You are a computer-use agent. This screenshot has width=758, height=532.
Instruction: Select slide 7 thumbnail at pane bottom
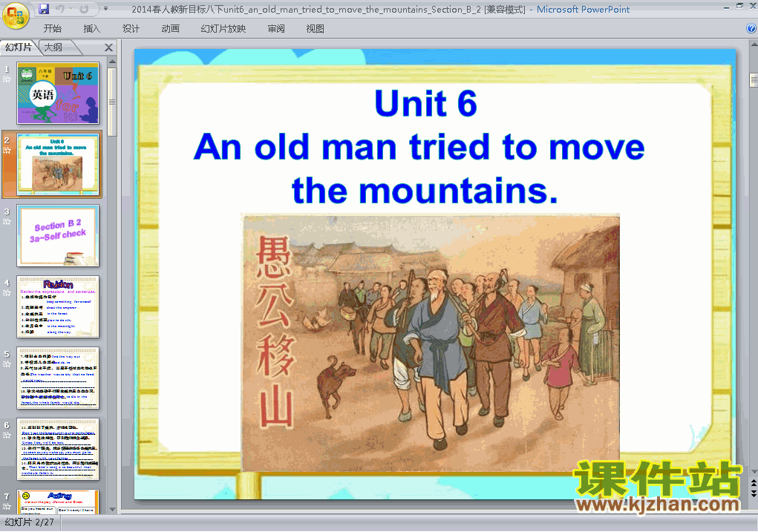click(58, 502)
